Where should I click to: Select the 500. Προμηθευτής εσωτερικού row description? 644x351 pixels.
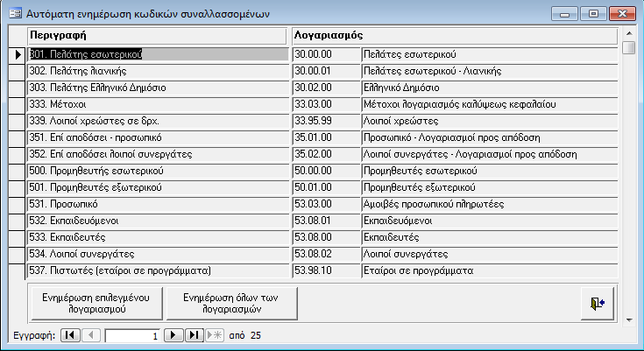click(157, 171)
